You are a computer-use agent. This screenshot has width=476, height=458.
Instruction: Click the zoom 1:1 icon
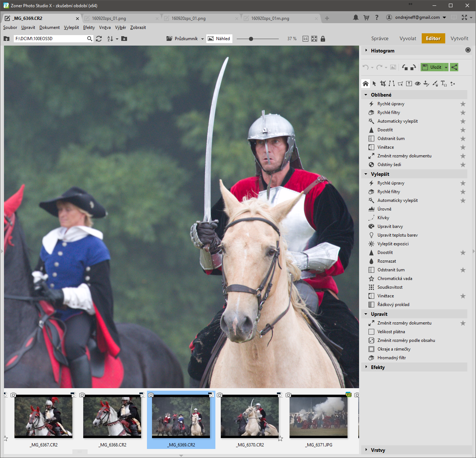pos(306,39)
